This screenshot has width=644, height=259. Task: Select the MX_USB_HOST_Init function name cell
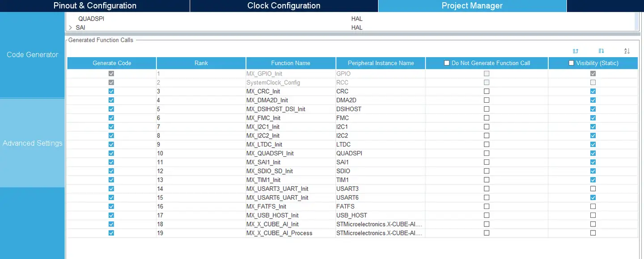click(291, 215)
